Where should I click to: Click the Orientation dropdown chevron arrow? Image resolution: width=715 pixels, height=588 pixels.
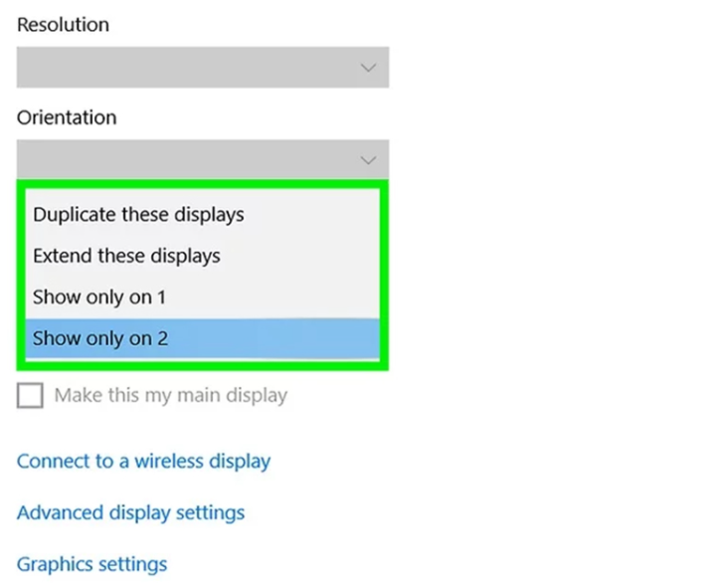(368, 159)
